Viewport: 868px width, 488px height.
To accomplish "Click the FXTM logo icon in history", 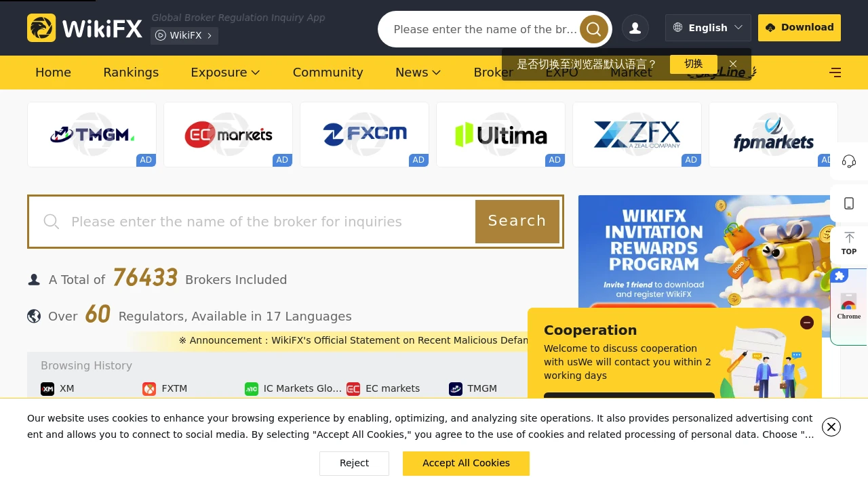I will click(x=149, y=388).
